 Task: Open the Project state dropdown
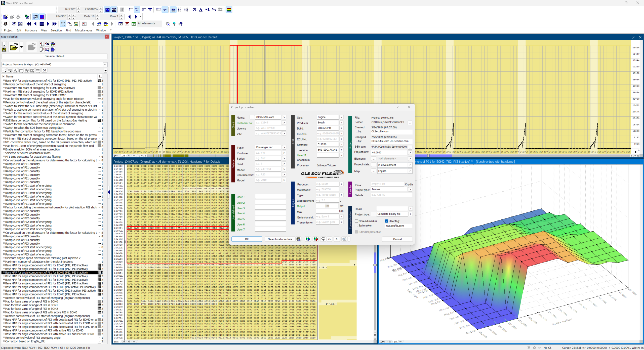410,165
